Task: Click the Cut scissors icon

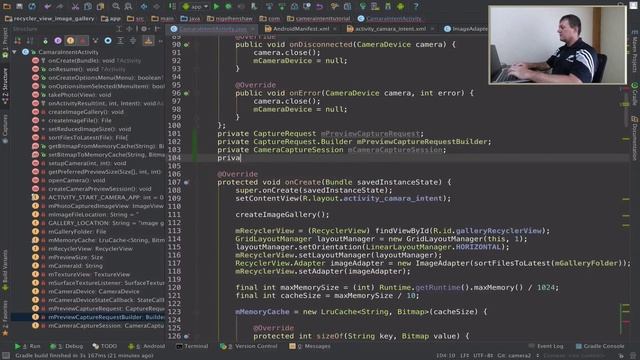Action: click(76, 7)
